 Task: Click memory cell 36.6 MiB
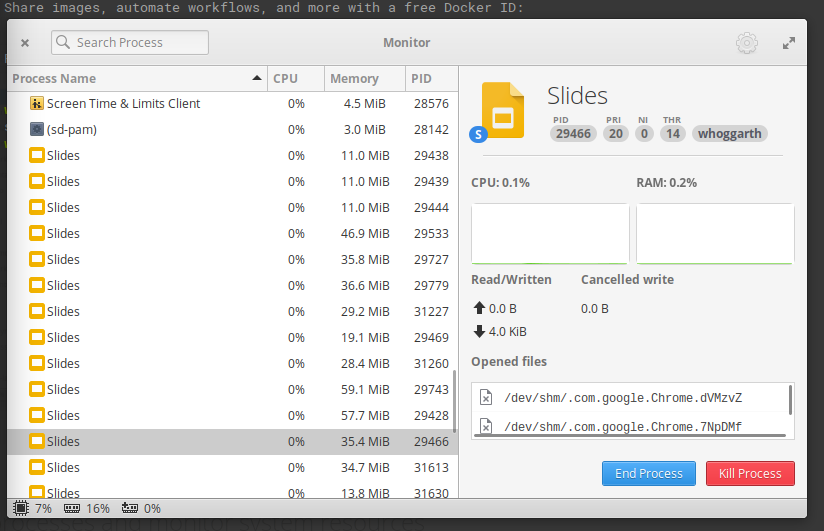365,285
